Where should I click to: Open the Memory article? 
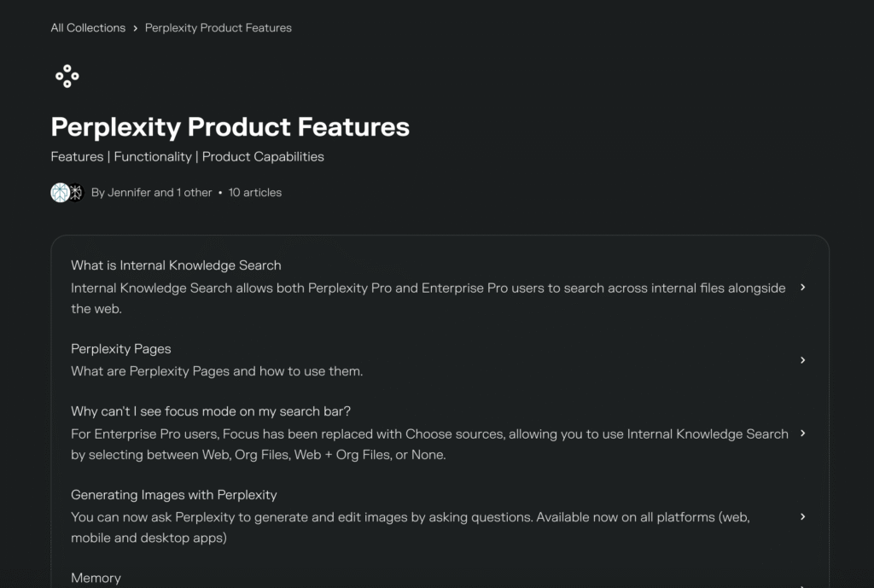[96, 578]
